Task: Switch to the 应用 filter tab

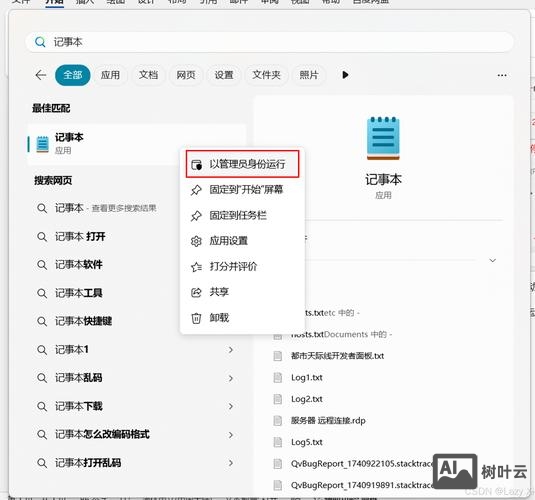Action: 110,75
